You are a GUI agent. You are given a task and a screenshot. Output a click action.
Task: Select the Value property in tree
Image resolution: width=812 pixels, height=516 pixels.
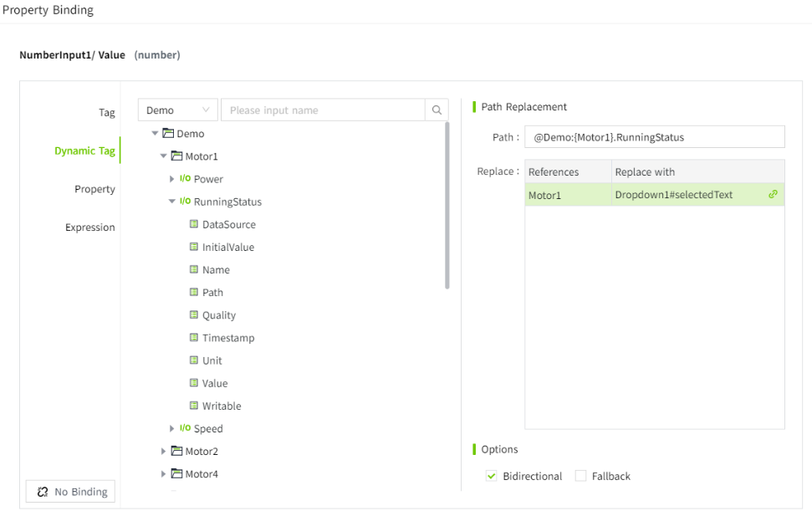215,384
